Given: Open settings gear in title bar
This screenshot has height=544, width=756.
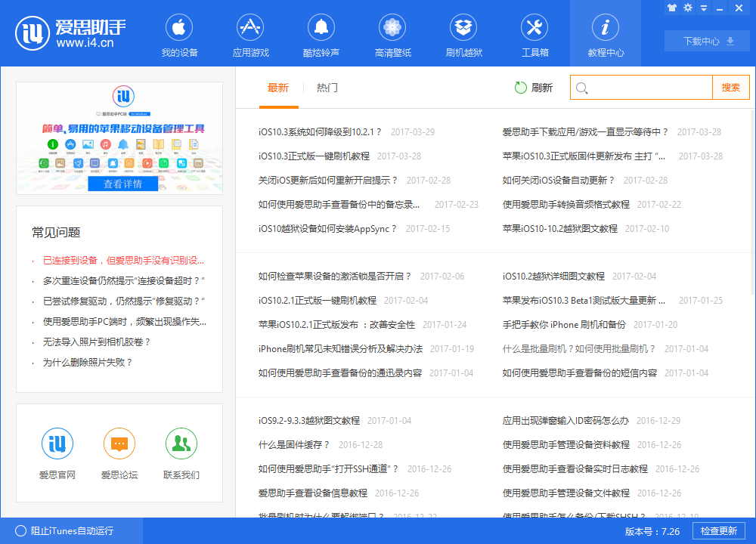Looking at the screenshot, I should pyautogui.click(x=688, y=8).
